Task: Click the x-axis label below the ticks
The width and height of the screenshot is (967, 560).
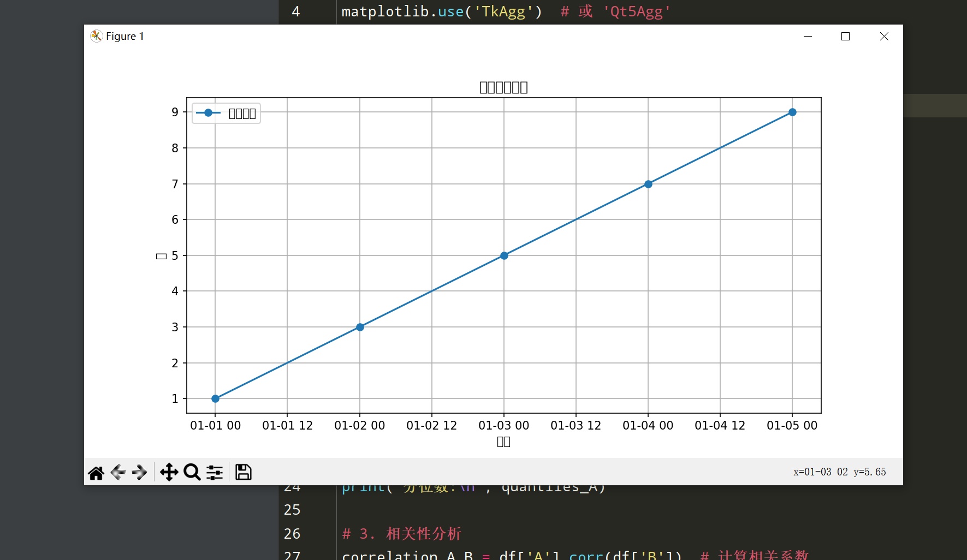Action: [503, 442]
